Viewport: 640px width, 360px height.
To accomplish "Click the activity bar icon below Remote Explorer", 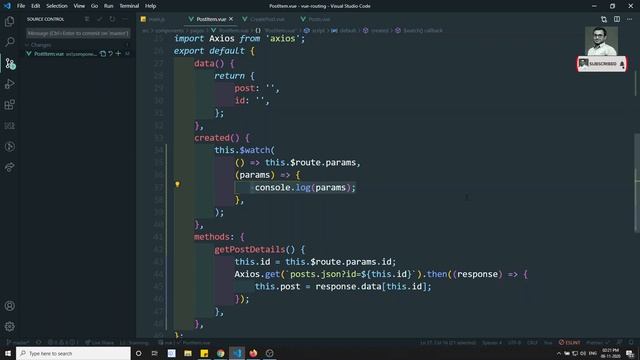I will pos(9,147).
